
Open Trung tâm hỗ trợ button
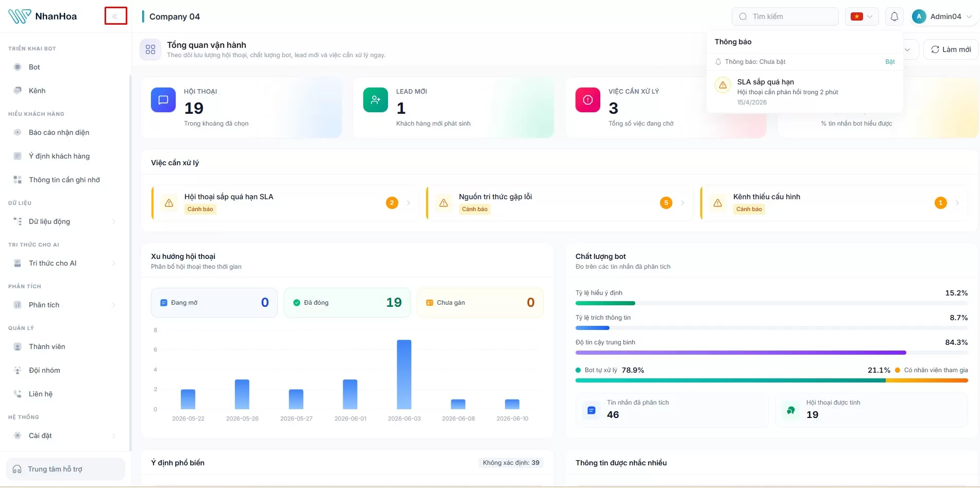[x=65, y=469]
